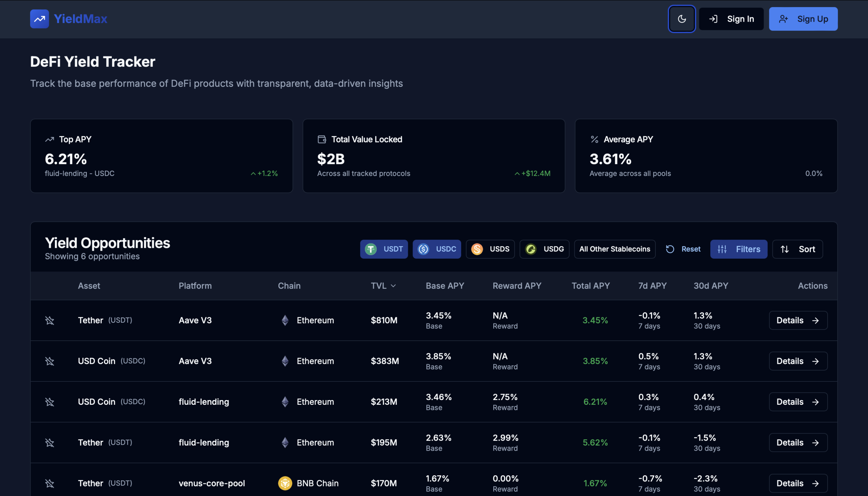
Task: Click the Total APY column header
Action: pyautogui.click(x=591, y=286)
